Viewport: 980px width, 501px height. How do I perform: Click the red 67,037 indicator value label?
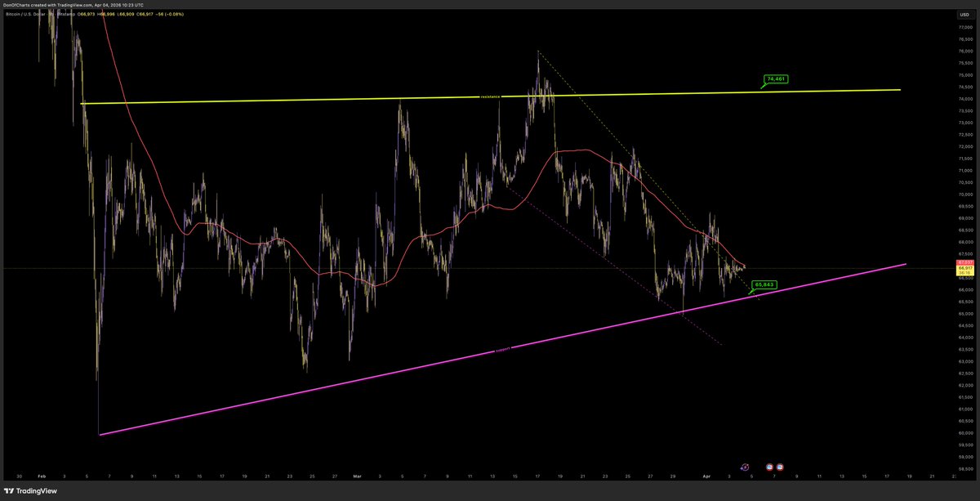pos(965,263)
